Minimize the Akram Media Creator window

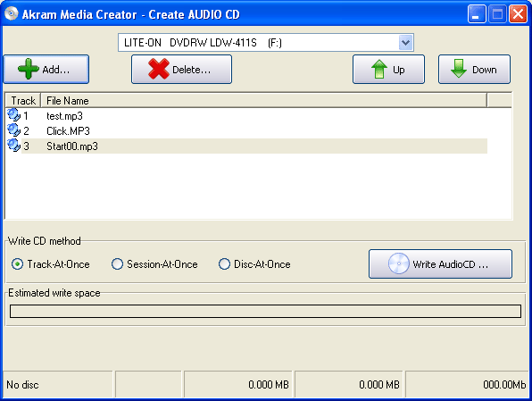(477, 14)
